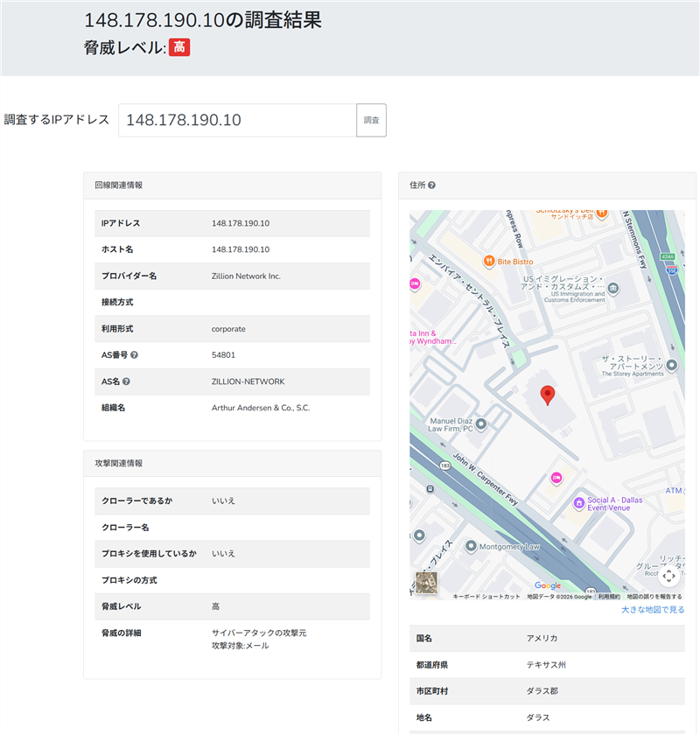Click the Google logo on the map
Image resolution: width=700 pixels, height=735 pixels.
548,585
